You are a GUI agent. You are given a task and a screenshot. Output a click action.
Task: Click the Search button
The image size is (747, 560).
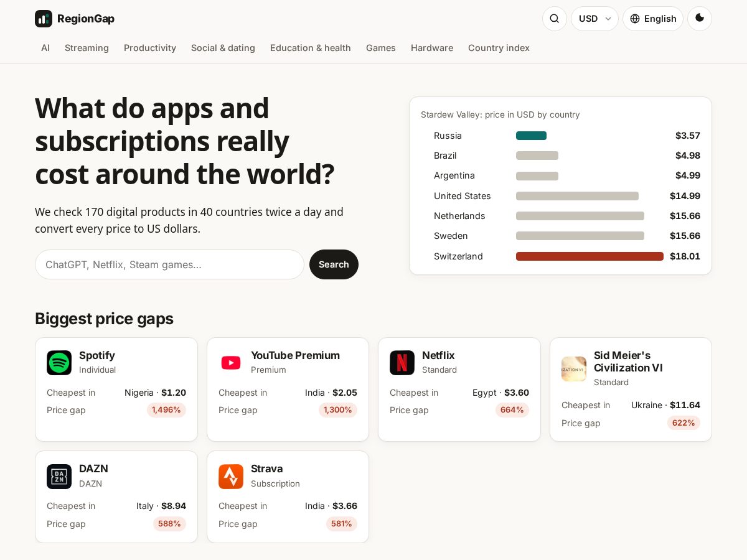[334, 264]
